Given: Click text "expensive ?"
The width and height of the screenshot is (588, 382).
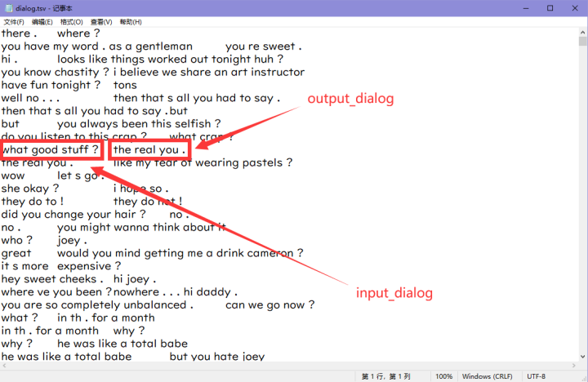Looking at the screenshot, I should pyautogui.click(x=89, y=266).
